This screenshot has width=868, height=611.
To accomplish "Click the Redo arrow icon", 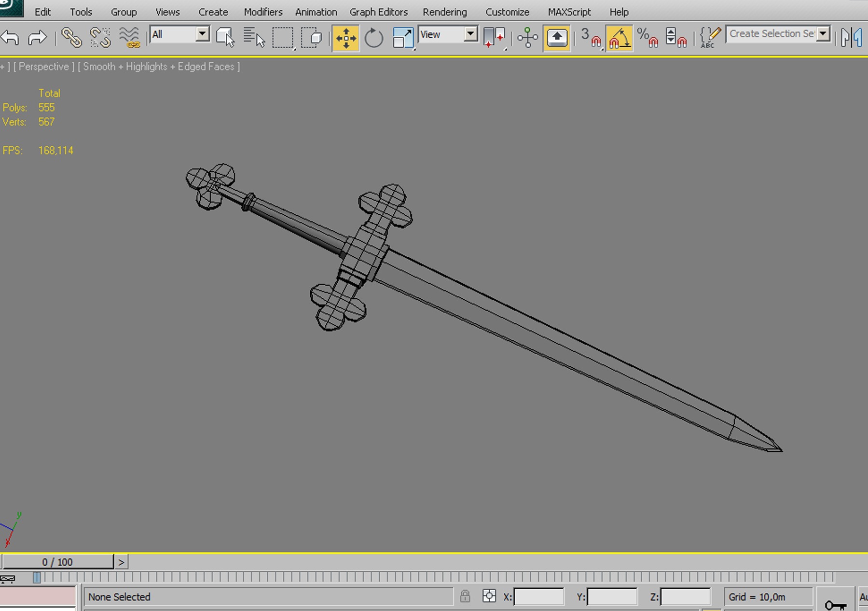I will (x=37, y=37).
